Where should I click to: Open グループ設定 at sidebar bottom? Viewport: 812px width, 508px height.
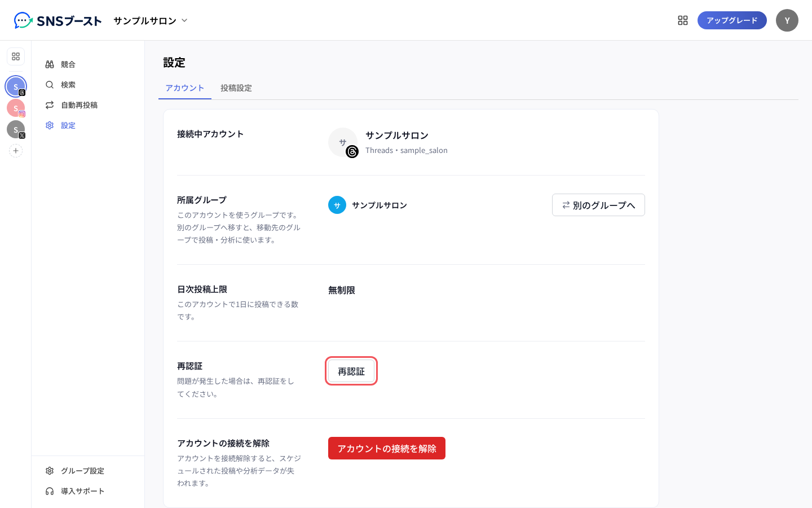pos(88,471)
